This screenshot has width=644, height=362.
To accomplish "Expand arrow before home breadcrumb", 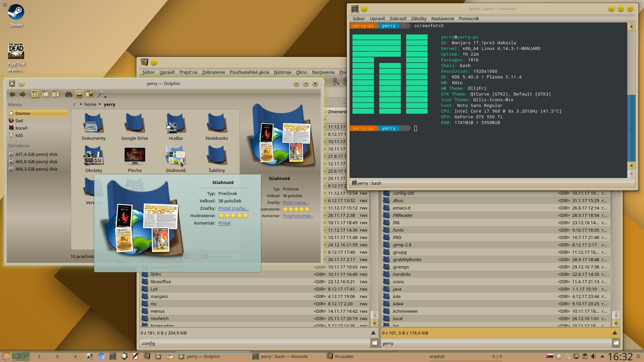I will coord(81,104).
